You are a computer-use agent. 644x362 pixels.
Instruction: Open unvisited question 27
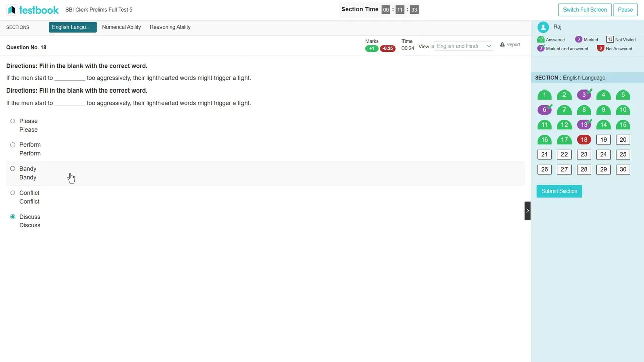tap(564, 169)
